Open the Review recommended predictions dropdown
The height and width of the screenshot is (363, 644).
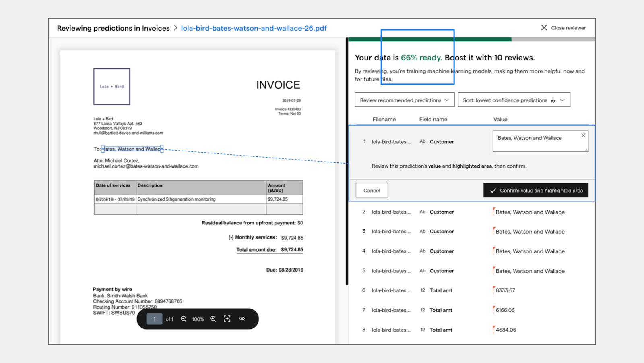coord(405,100)
